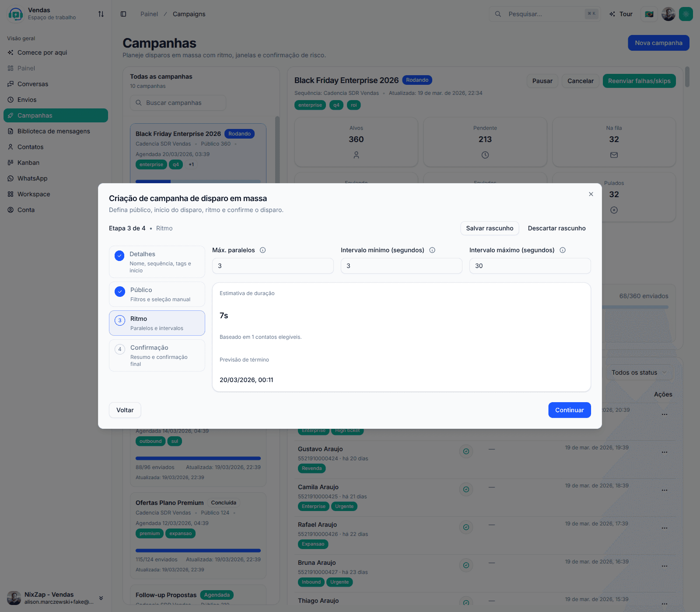Image resolution: width=700 pixels, height=612 pixels.
Task: Open the Todos os status dropdown
Action: click(x=638, y=372)
